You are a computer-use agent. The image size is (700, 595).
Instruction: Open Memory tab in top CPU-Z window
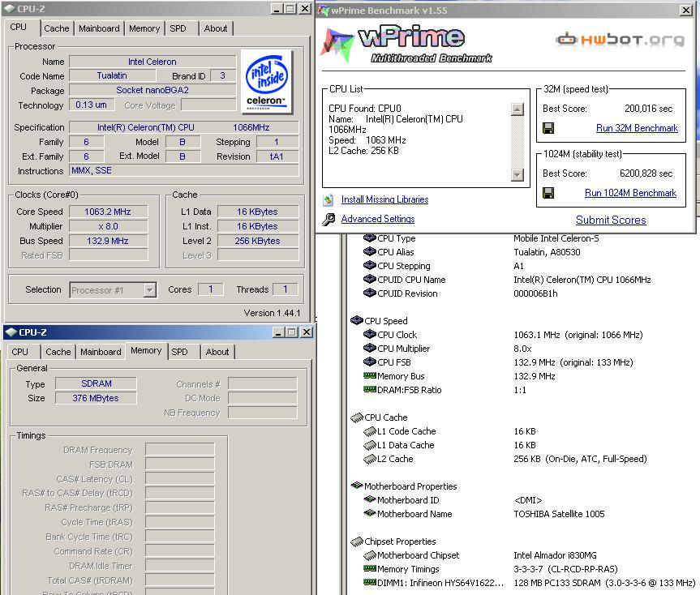pos(144,28)
